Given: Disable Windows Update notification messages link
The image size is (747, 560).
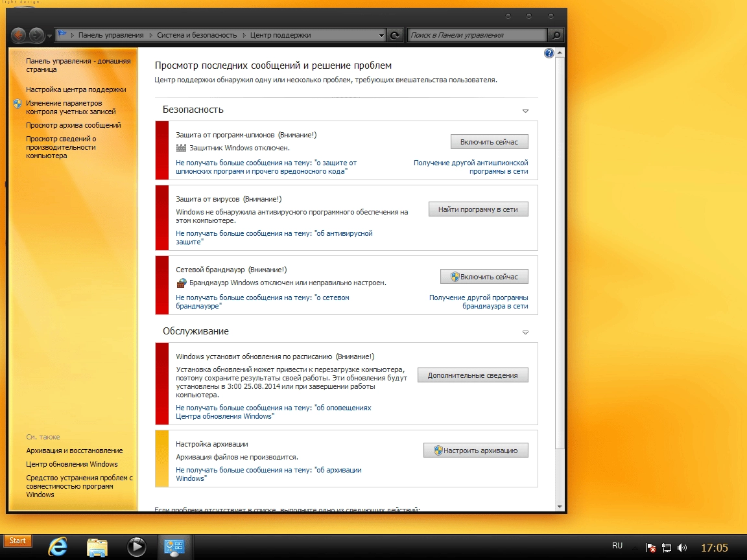Looking at the screenshot, I should (274, 412).
